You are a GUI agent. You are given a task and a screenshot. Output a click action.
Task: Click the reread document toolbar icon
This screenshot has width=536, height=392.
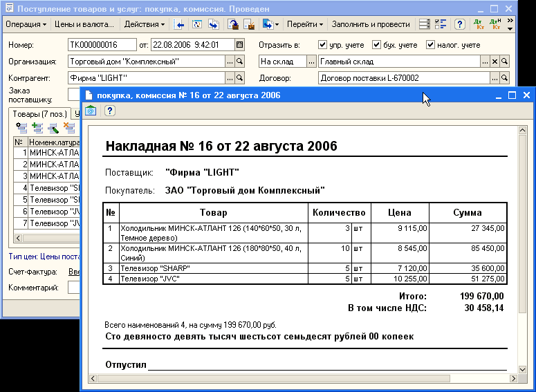pyautogui.click(x=197, y=24)
